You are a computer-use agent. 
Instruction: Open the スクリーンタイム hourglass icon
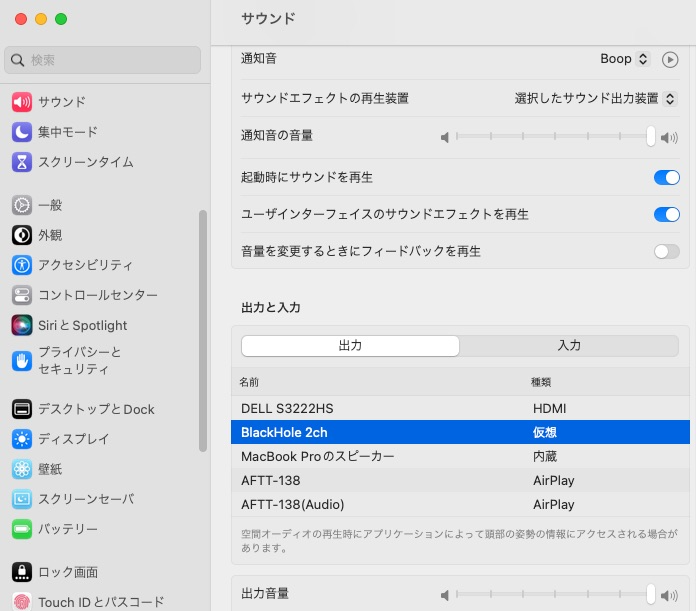point(22,162)
